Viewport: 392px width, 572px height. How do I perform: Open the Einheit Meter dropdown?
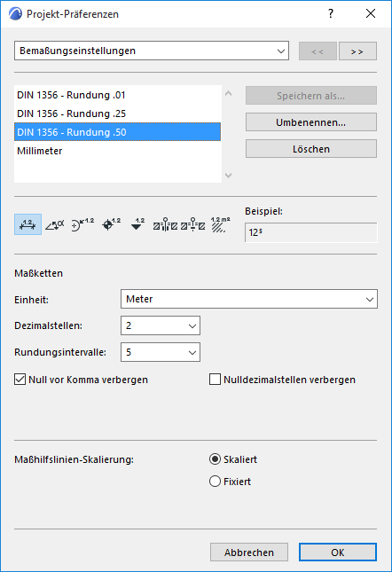point(249,299)
